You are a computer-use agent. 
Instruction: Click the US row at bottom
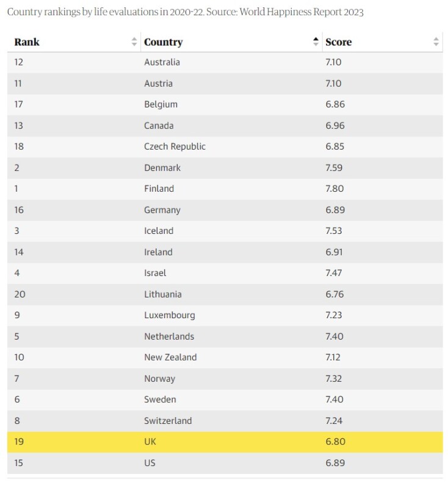(x=225, y=463)
